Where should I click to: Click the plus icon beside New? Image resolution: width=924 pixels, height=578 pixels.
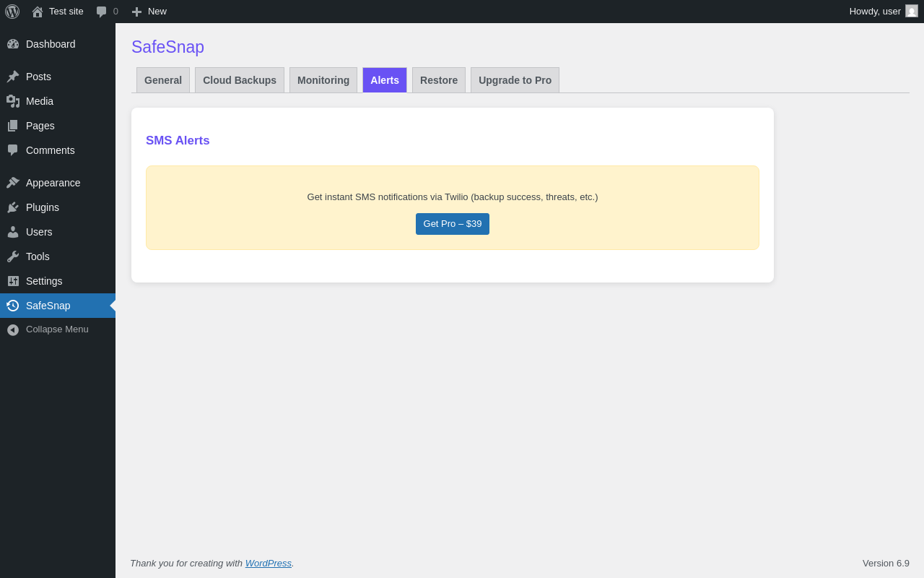click(x=136, y=12)
